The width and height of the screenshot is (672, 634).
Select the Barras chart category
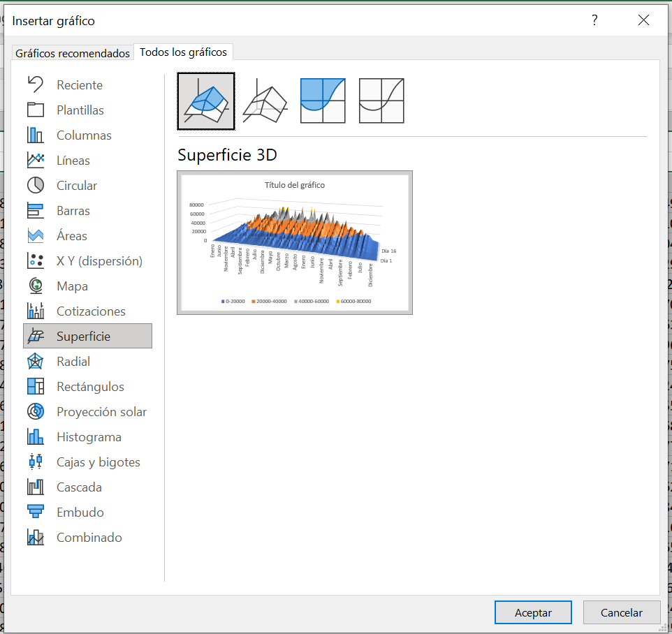point(87,211)
